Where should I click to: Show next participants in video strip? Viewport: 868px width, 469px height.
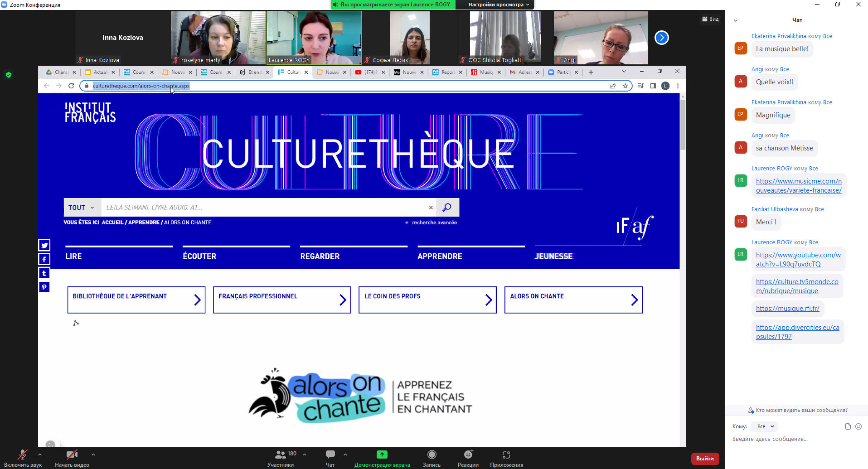662,38
